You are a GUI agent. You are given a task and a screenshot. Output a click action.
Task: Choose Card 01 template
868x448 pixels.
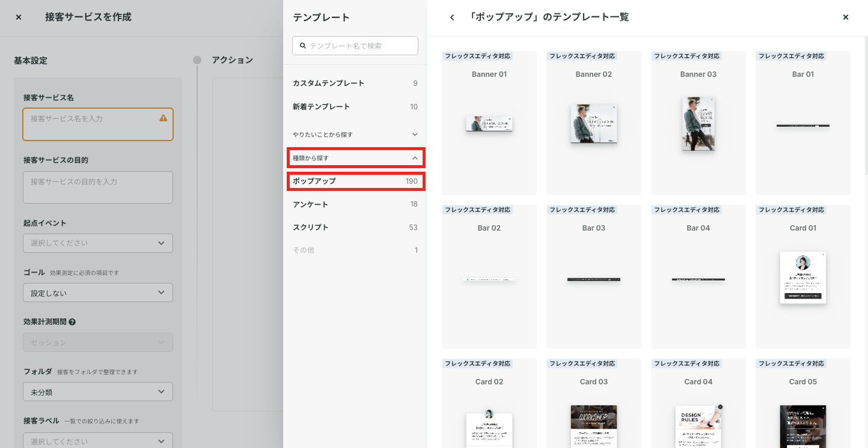[803, 277]
